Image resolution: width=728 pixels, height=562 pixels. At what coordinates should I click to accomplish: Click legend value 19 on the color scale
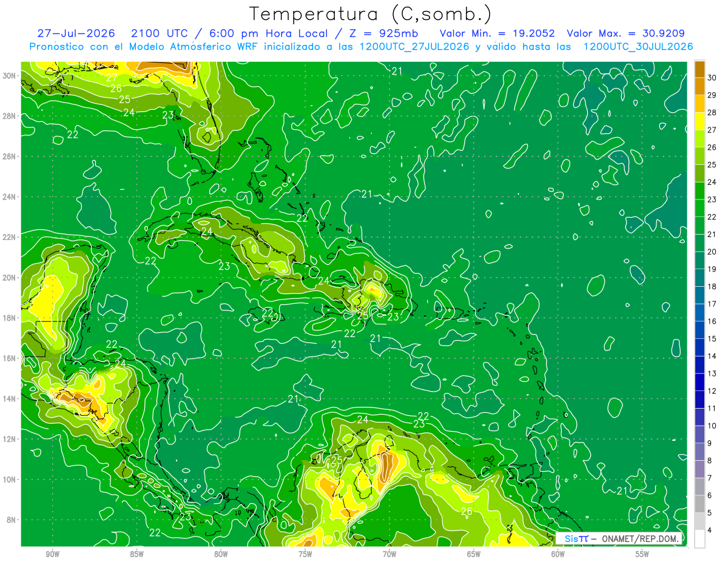712,269
